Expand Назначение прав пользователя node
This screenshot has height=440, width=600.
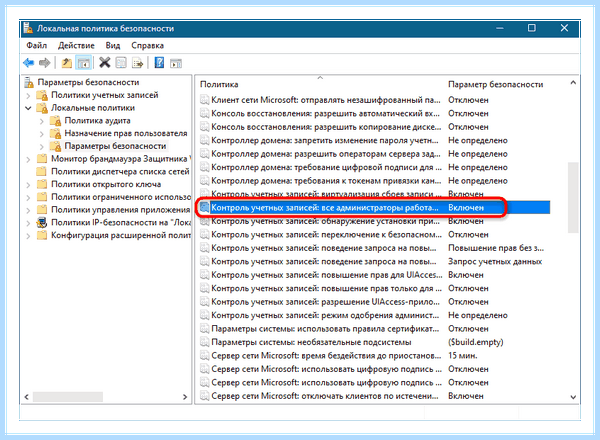tap(42, 134)
